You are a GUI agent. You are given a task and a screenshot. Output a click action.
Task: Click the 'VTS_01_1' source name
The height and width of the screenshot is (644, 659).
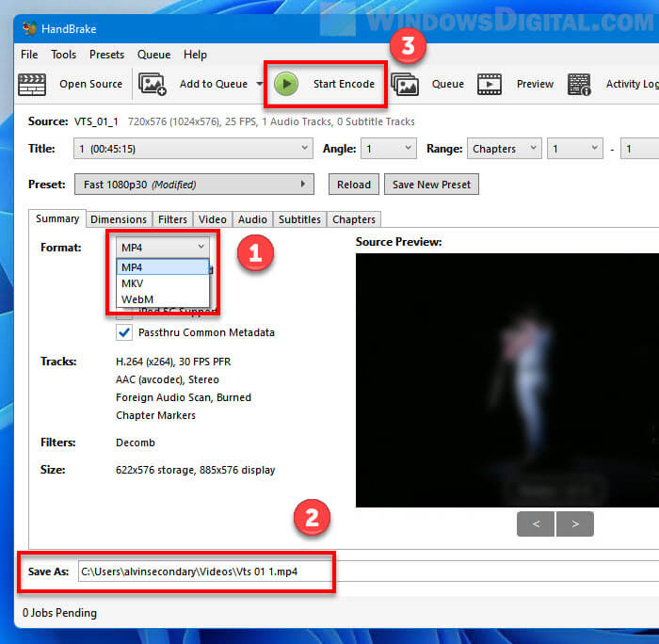click(96, 121)
